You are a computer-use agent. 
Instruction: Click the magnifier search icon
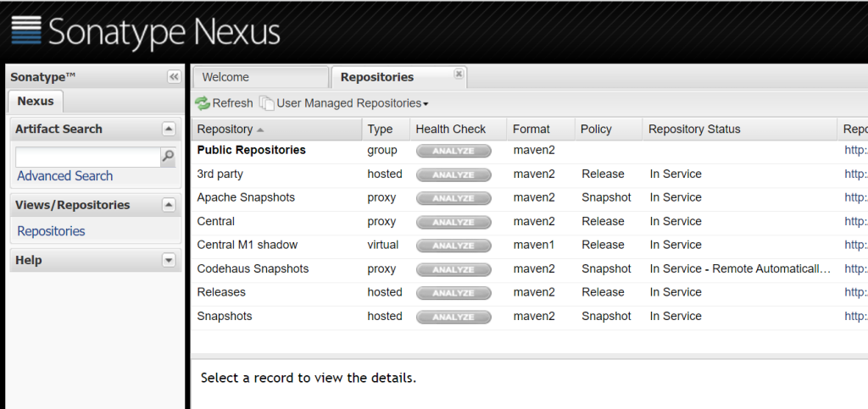pyautogui.click(x=168, y=157)
